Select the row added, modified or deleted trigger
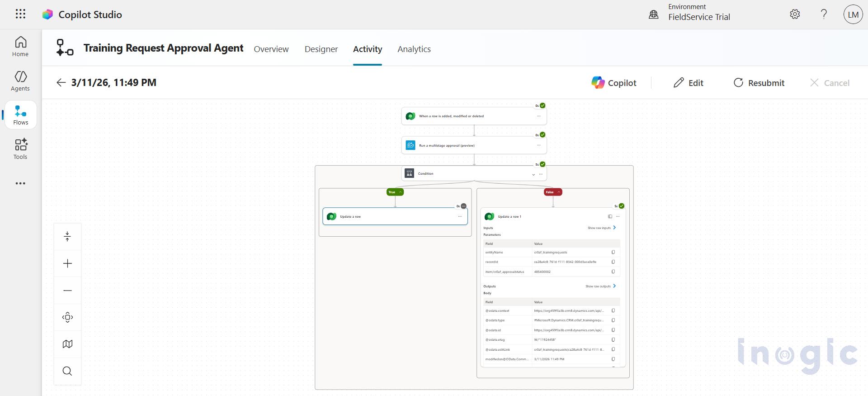 pyautogui.click(x=474, y=116)
